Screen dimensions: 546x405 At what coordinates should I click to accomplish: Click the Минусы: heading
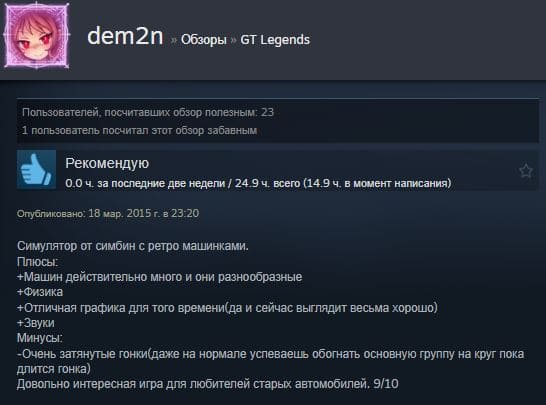(40, 338)
